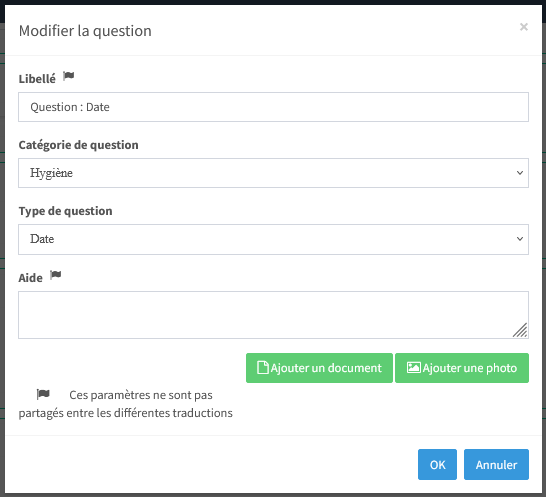Expand the Type de question dropdown showing Date
546x497 pixels.
point(273,239)
